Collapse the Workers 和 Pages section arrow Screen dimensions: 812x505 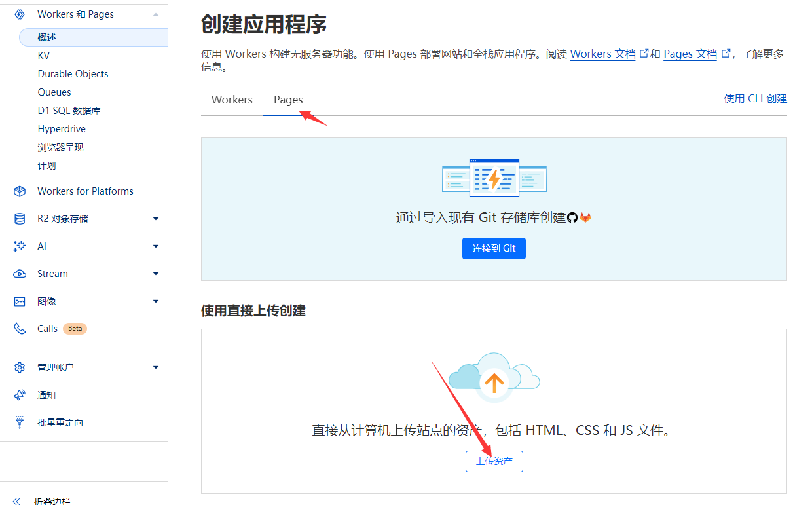pyautogui.click(x=155, y=14)
